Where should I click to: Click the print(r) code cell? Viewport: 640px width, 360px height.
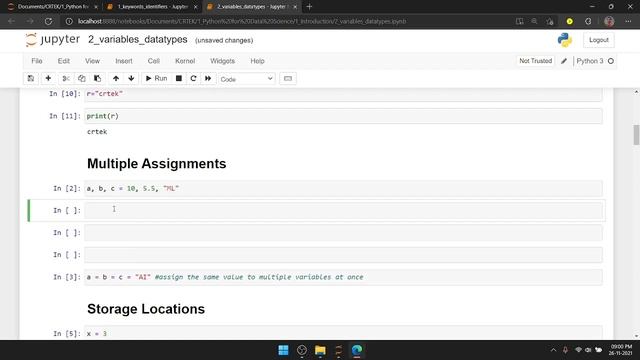343,116
